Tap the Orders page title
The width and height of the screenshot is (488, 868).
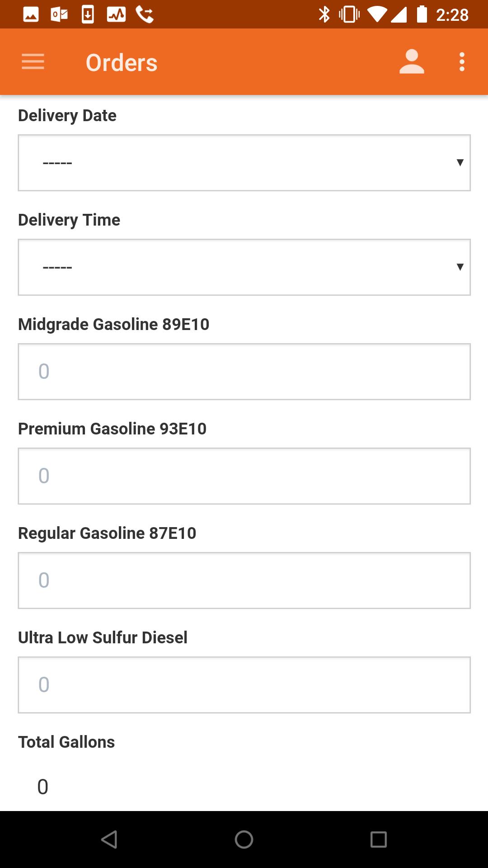122,62
